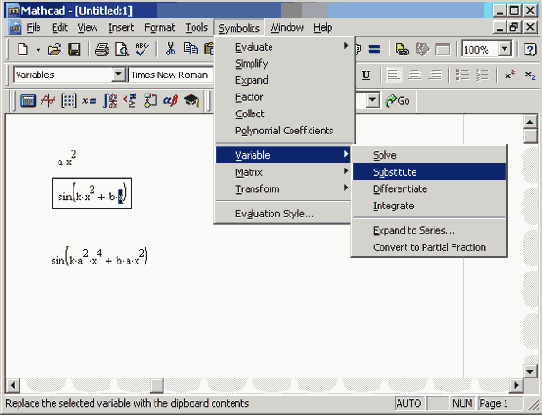The width and height of the screenshot is (542, 415).
Task: Open the Programming toolbar palette
Action: (x=150, y=101)
